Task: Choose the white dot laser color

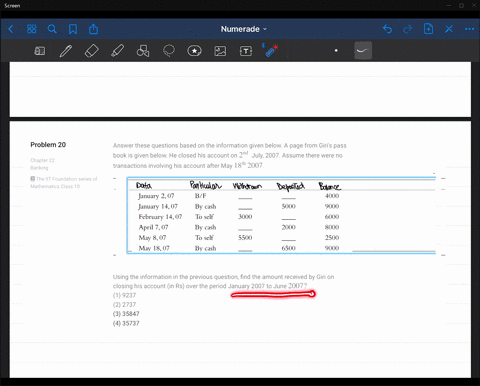Action: (336, 51)
